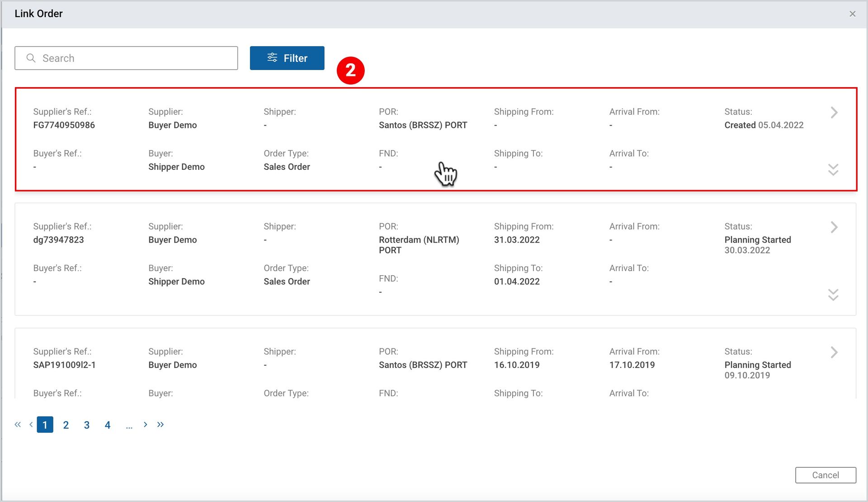The width and height of the screenshot is (868, 502).
Task: Click pagination ellipsis for more pages
Action: point(129,426)
